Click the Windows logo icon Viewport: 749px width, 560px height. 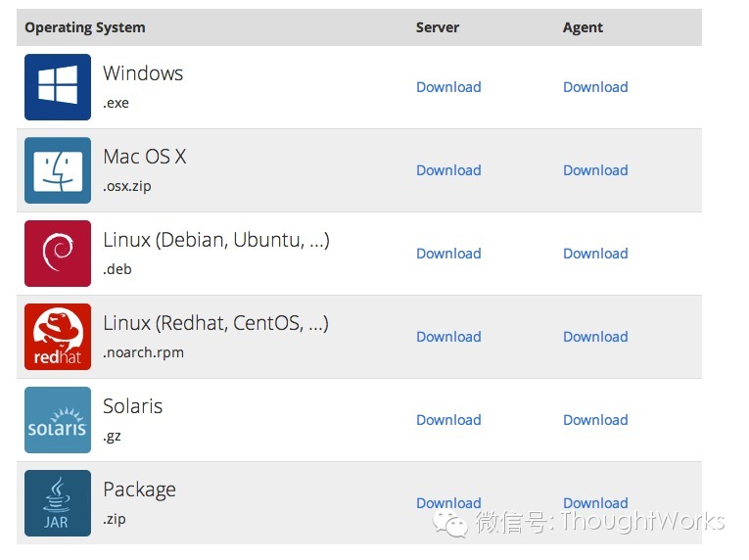[x=58, y=87]
